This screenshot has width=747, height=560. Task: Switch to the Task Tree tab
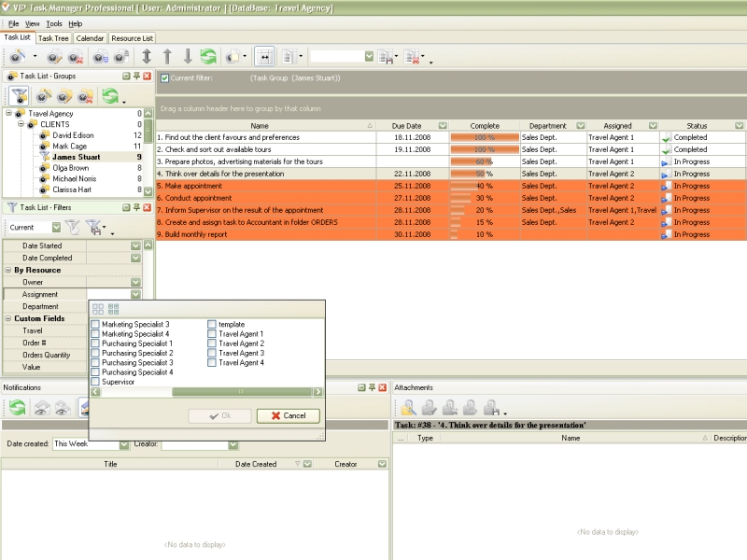point(53,38)
